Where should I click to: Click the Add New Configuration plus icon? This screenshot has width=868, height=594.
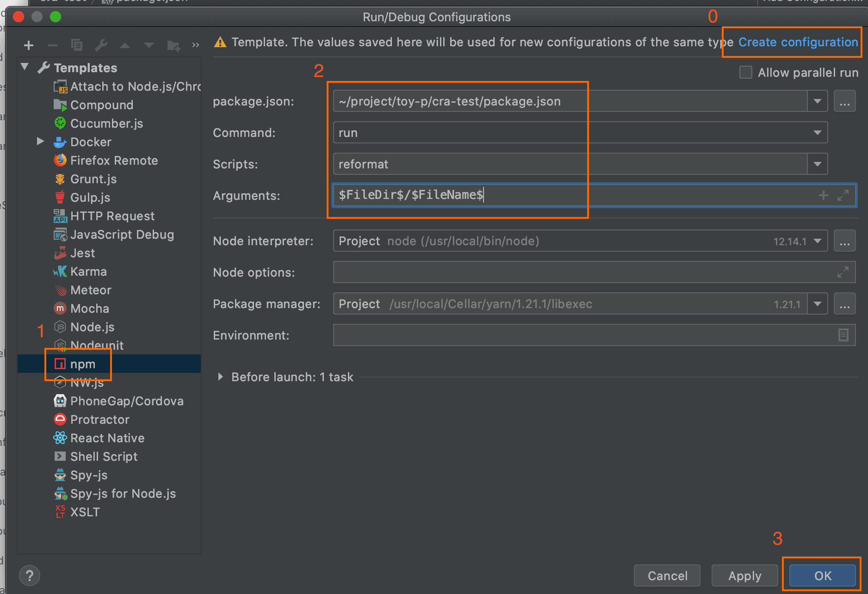(29, 45)
